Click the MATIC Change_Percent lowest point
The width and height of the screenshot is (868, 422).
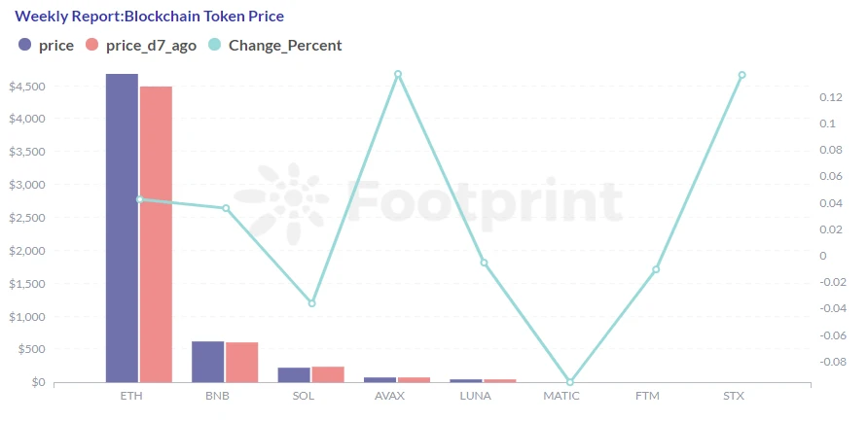click(x=569, y=382)
